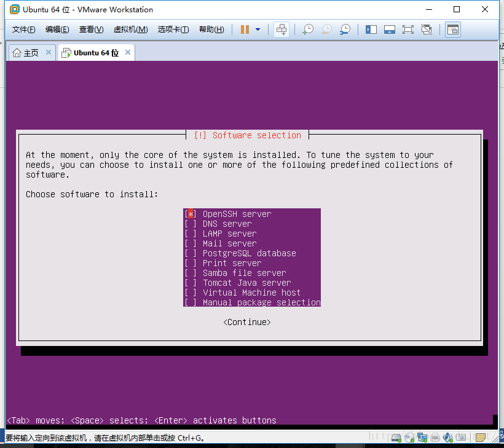Toggle the console view button
Screen dimensions: 504x448
pyautogui.click(x=453, y=29)
